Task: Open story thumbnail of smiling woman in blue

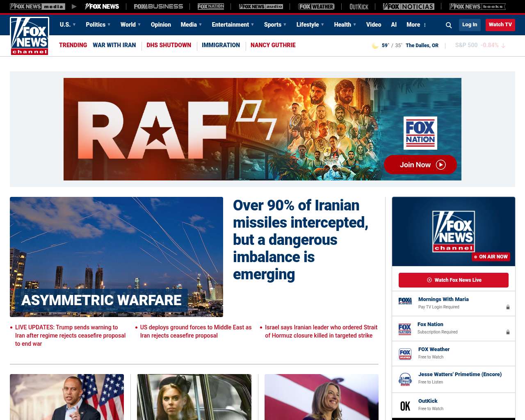Action: pyautogui.click(x=322, y=397)
